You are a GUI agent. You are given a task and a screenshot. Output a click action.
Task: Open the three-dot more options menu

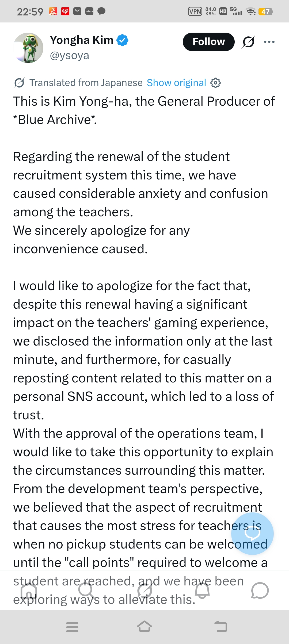click(x=269, y=42)
